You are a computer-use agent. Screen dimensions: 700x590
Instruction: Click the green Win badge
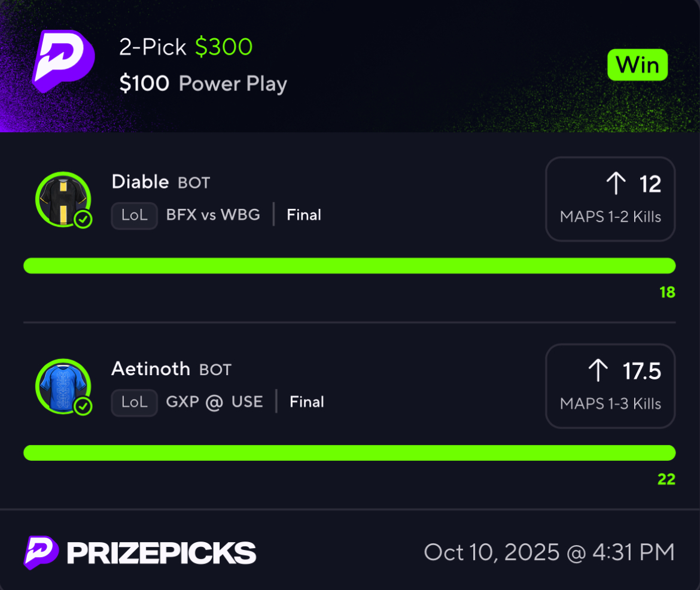637,65
